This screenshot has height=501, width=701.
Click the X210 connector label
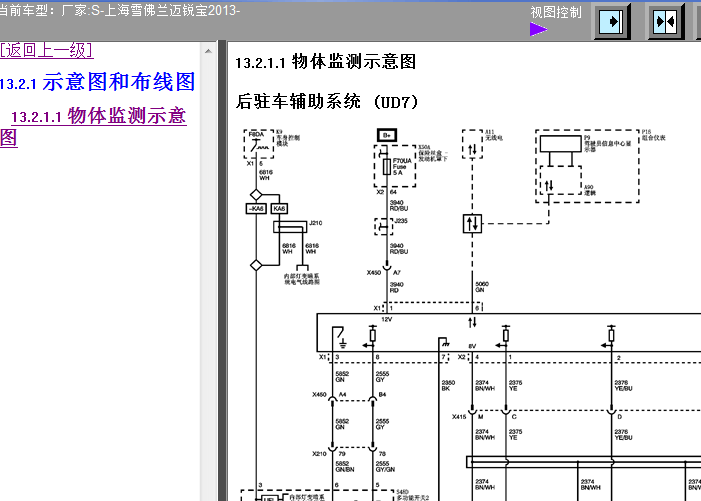coord(319,454)
